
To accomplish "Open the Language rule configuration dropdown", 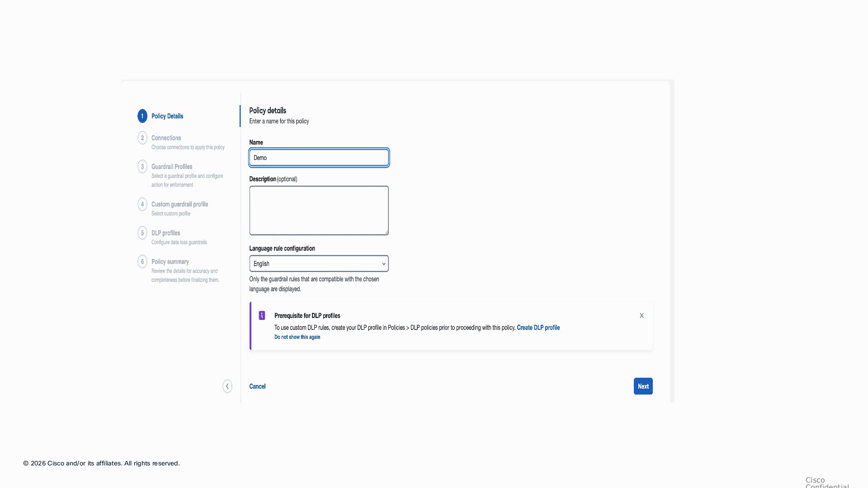I will coord(319,264).
